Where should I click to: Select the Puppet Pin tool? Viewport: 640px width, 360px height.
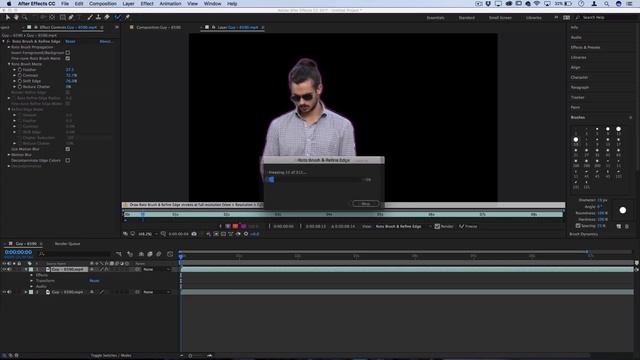[127, 17]
